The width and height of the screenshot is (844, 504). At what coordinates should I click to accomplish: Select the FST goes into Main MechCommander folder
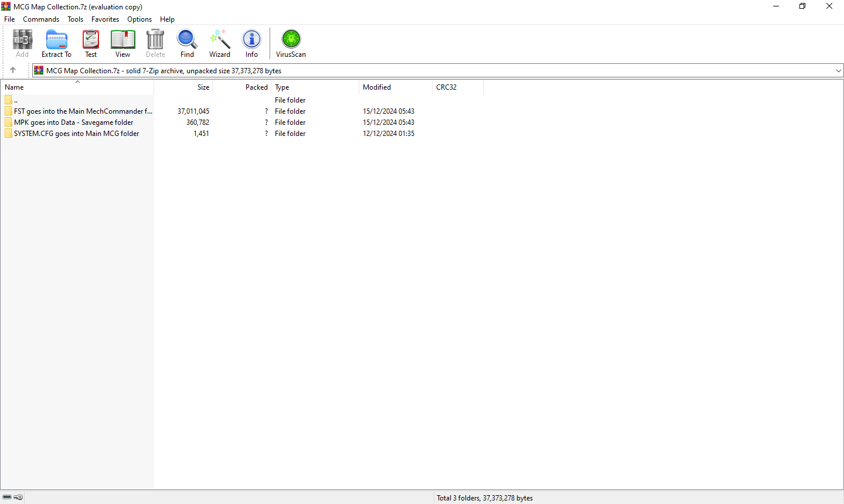coord(83,111)
